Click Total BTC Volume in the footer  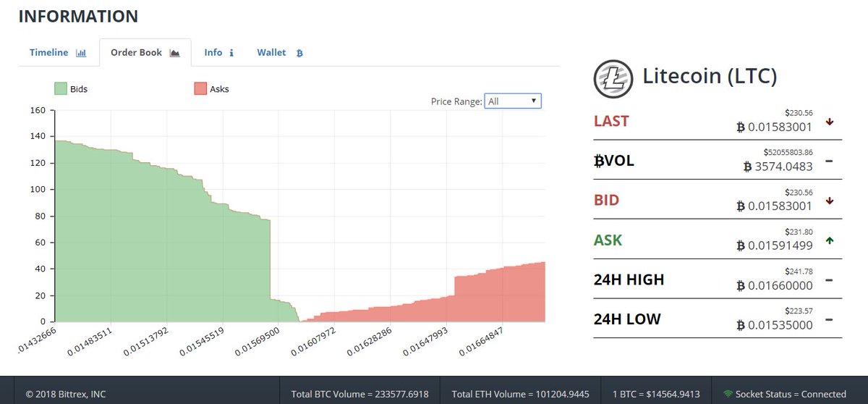coord(359,395)
